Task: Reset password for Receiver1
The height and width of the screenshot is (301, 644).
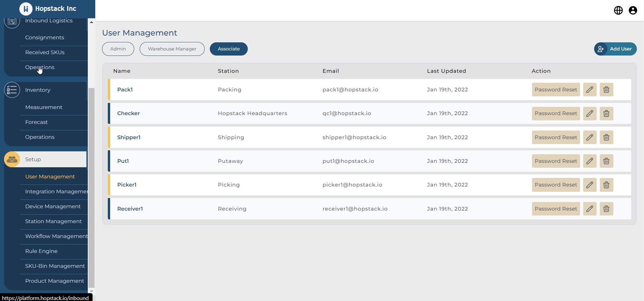Action: 556,209
